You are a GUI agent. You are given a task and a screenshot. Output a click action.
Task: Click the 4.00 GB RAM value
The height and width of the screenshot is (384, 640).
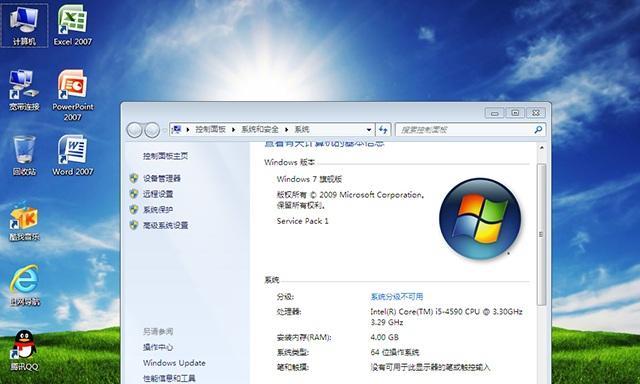tap(384, 337)
